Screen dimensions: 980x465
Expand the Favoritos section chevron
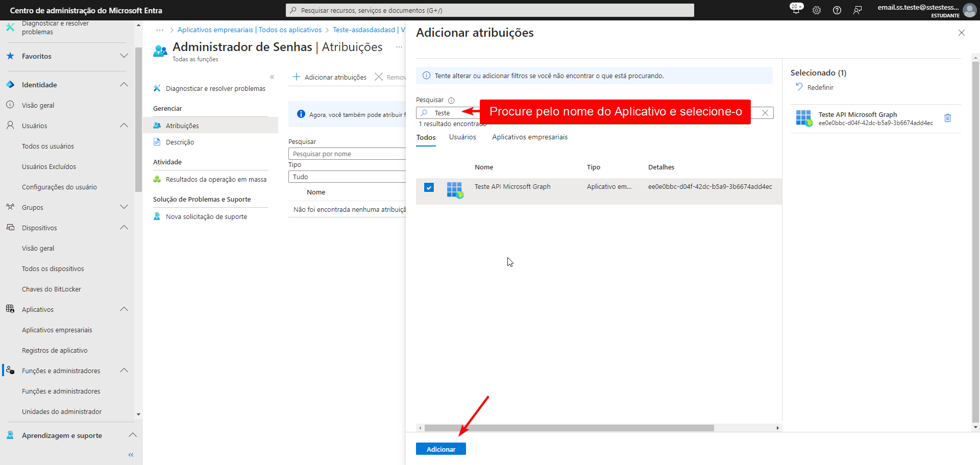tap(124, 56)
